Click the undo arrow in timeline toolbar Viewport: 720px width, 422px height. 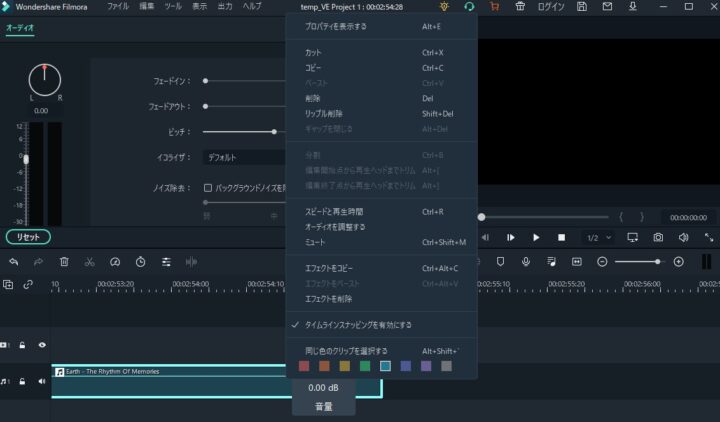point(13,261)
